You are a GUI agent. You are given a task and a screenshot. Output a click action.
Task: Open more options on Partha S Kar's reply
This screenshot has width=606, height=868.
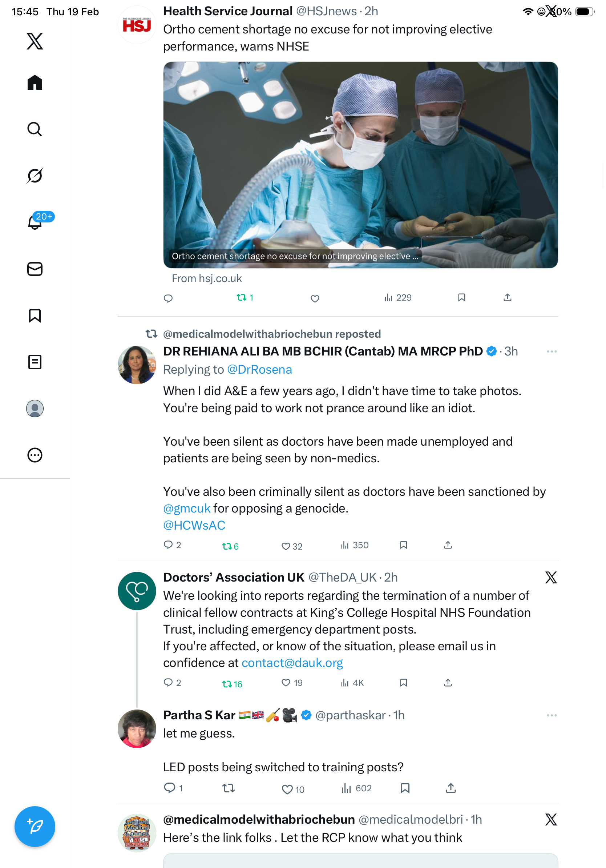tap(552, 715)
